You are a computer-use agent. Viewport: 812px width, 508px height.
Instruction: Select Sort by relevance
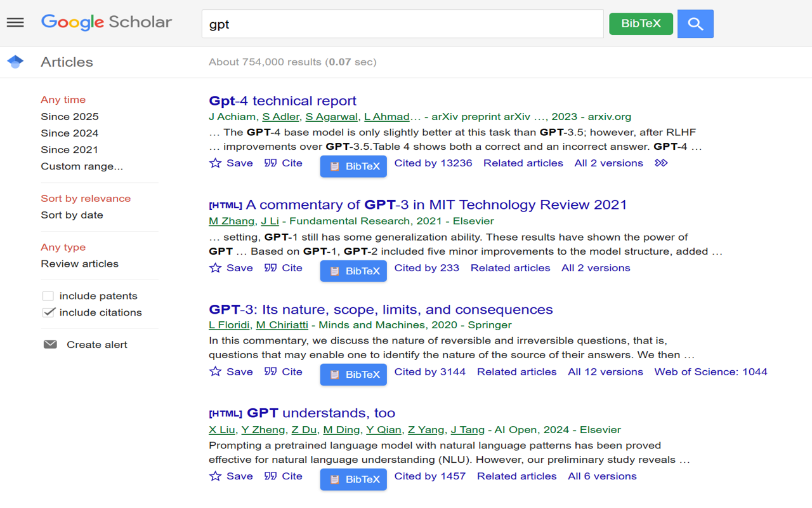pyautogui.click(x=86, y=199)
